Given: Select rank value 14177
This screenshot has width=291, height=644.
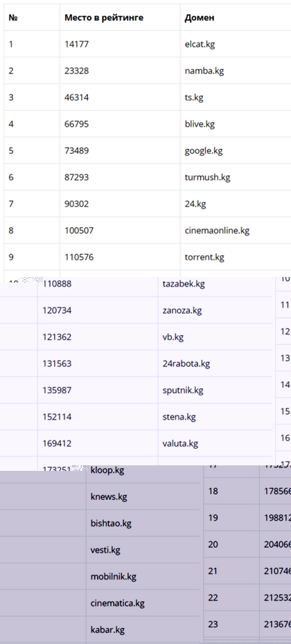Looking at the screenshot, I should [76, 44].
